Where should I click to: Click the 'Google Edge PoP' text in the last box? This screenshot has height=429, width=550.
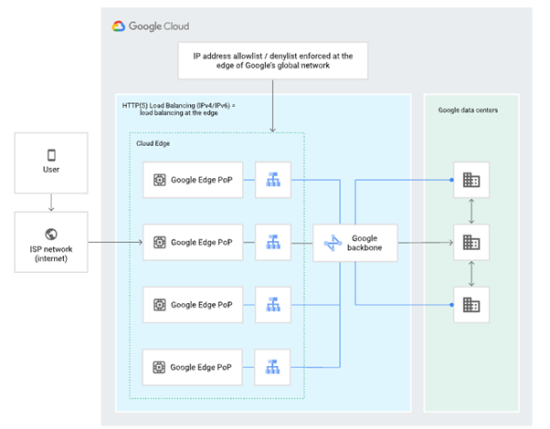coord(201,367)
